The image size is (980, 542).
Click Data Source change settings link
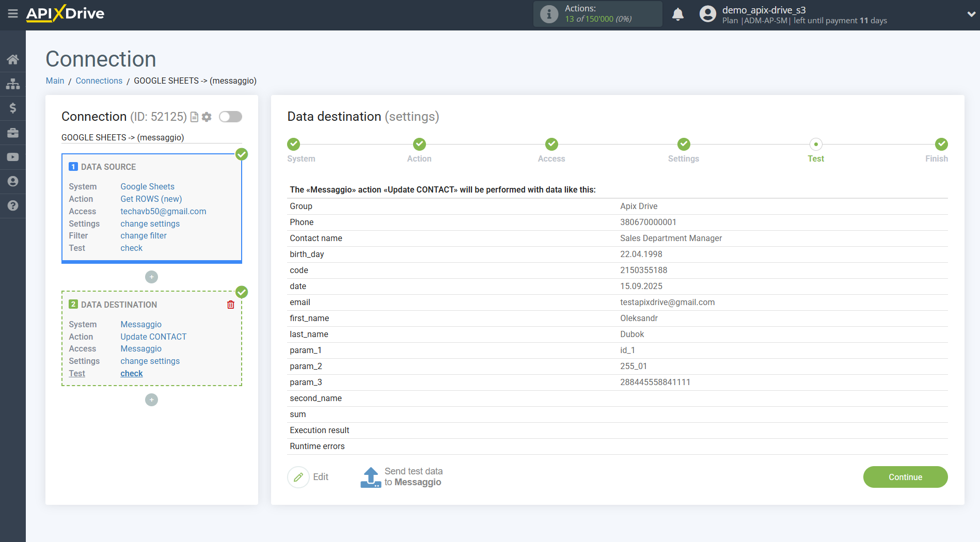click(x=150, y=224)
